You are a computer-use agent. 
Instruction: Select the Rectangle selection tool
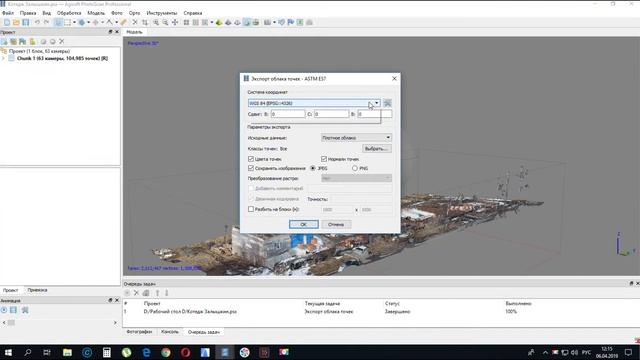click(x=68, y=22)
